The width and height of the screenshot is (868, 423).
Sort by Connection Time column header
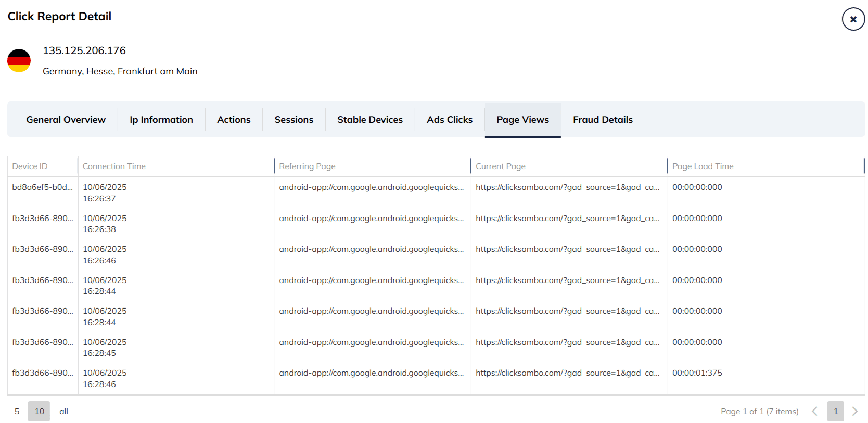pos(114,166)
